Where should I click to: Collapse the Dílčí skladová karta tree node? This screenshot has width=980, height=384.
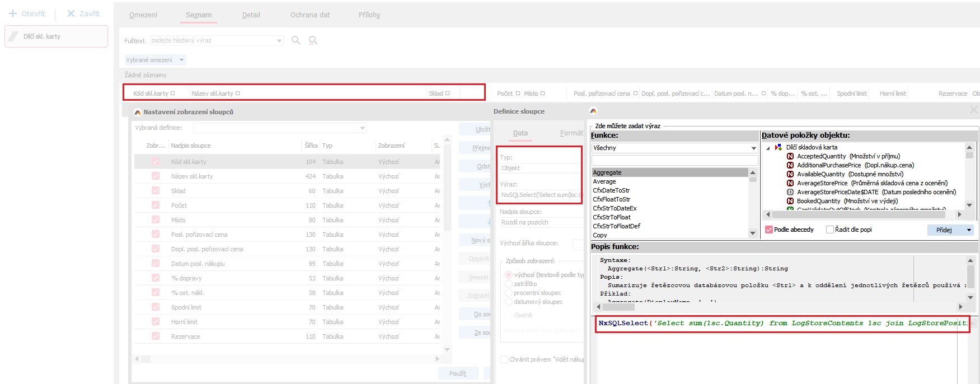pyautogui.click(x=768, y=148)
